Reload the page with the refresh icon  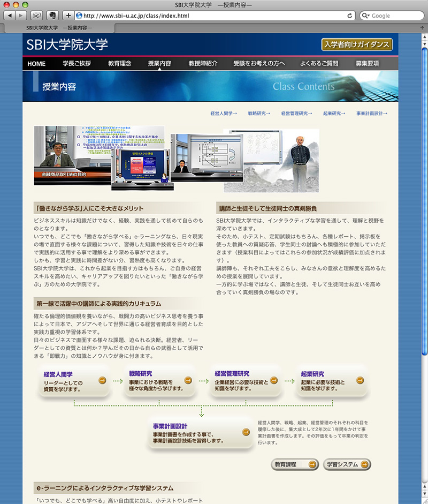pyautogui.click(x=350, y=16)
